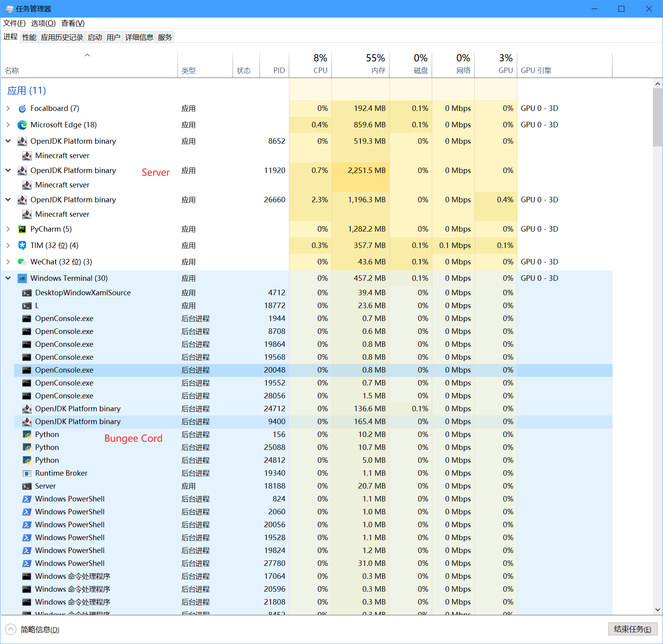This screenshot has height=644, width=663.
Task: Select the Microsoft Edge icon
Action: [x=22, y=125]
